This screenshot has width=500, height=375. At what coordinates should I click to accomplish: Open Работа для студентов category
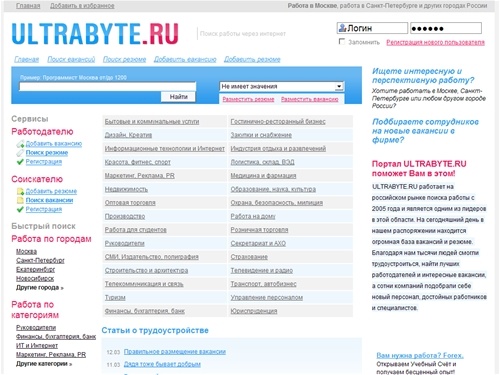tap(135, 230)
